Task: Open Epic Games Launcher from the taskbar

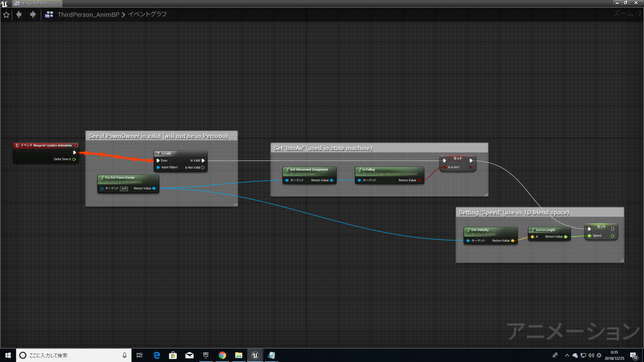Action: [x=206, y=356]
